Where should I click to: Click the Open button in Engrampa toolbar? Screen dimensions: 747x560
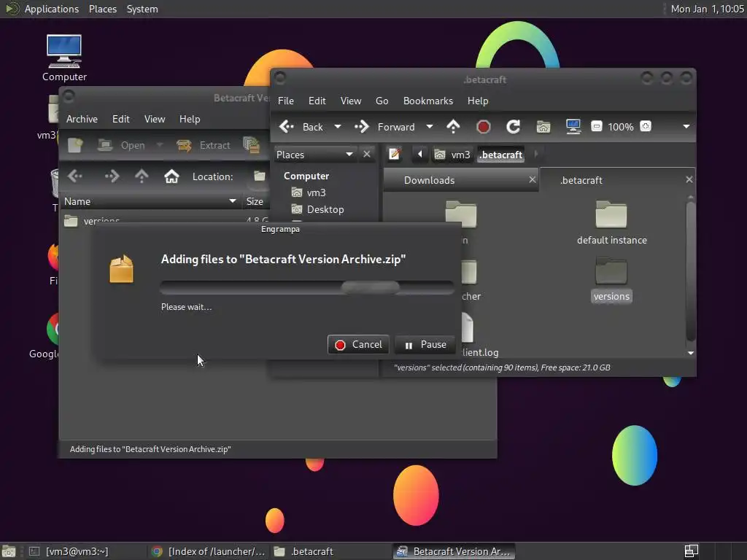click(121, 145)
